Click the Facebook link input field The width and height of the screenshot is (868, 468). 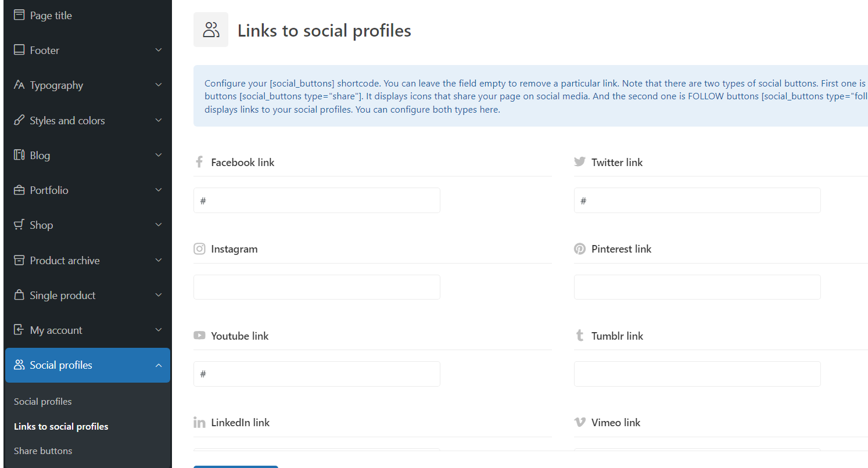pyautogui.click(x=317, y=200)
